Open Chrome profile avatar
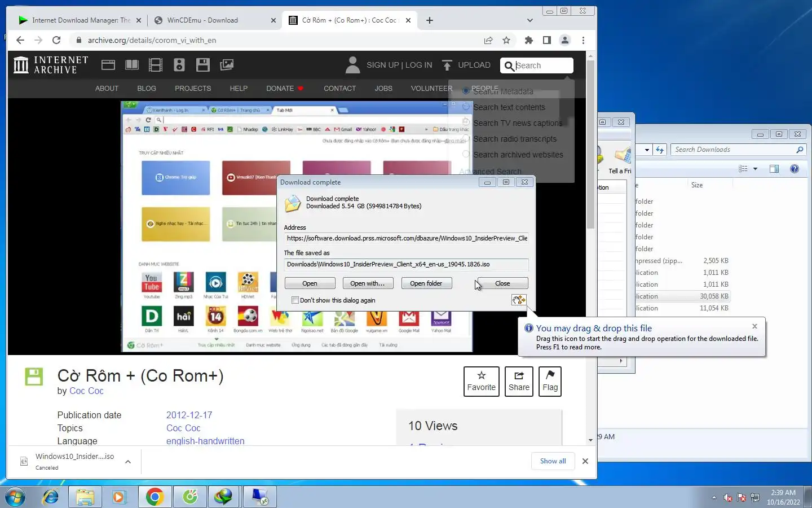The height and width of the screenshot is (508, 812). 564,40
